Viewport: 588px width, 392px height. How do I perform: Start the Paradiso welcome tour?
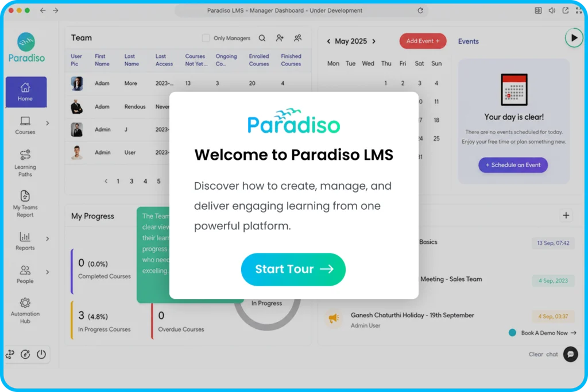293,269
